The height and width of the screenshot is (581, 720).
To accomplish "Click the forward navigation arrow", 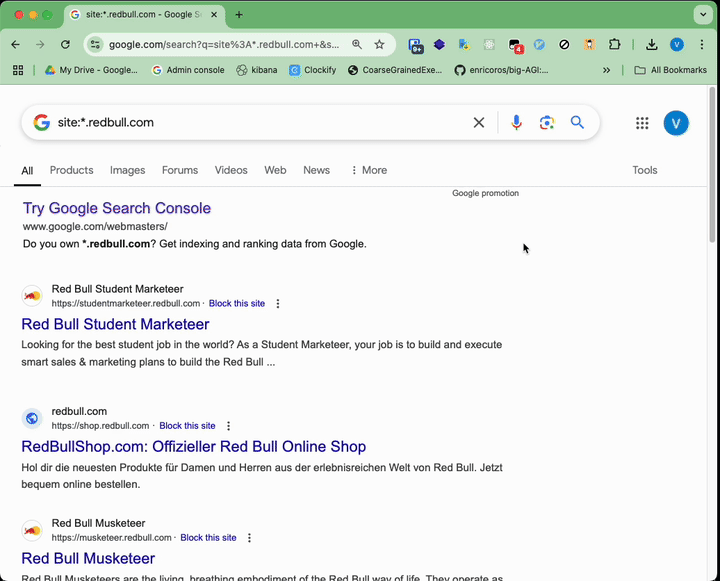I will click(40, 45).
